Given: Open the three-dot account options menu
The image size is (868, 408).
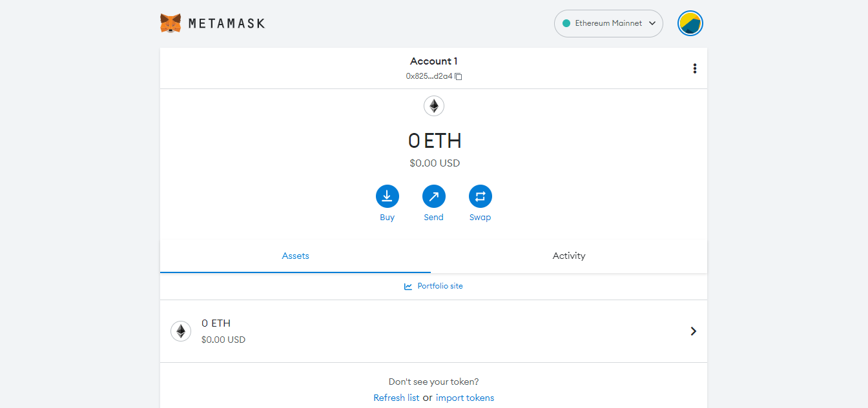Looking at the screenshot, I should 694,68.
